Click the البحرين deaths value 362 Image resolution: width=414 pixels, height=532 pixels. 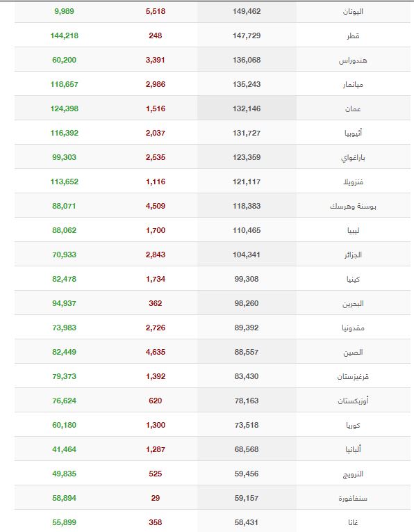coord(156,303)
